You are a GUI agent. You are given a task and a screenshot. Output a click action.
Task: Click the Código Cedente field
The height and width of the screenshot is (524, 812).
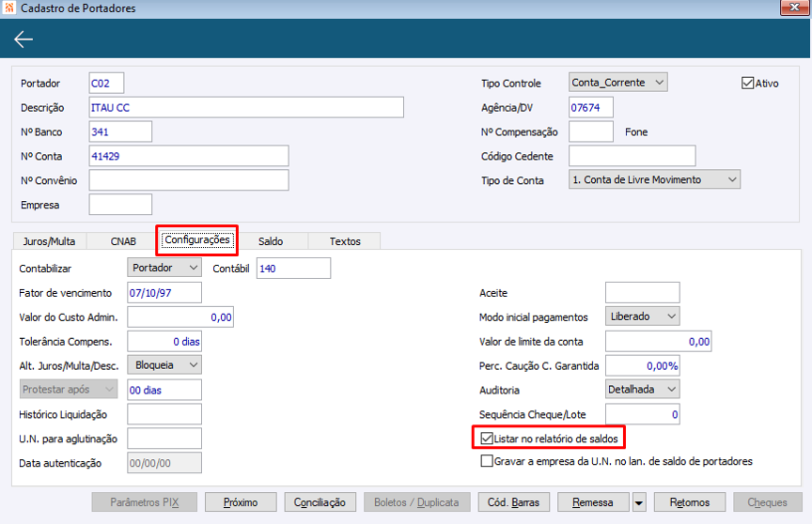click(x=632, y=156)
